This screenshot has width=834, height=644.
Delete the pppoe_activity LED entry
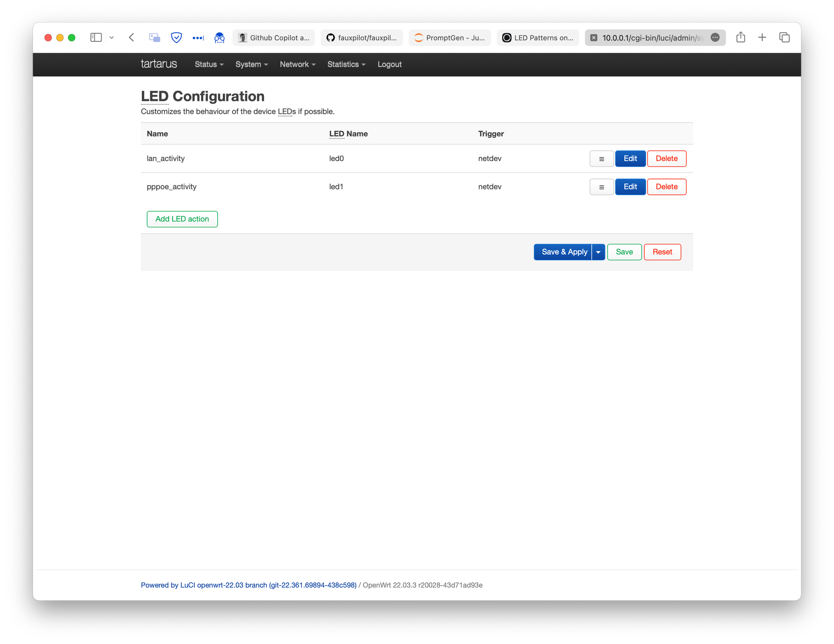666,187
